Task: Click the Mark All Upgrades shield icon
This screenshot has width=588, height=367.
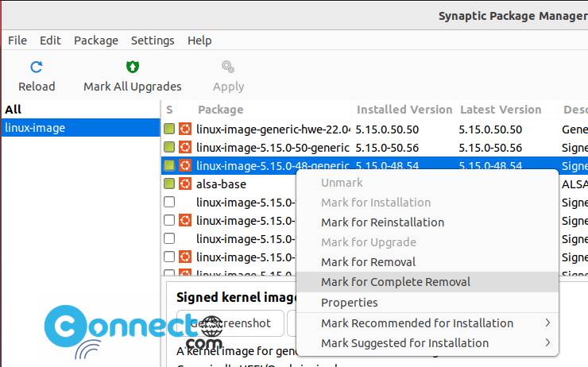Action: pyautogui.click(x=133, y=67)
